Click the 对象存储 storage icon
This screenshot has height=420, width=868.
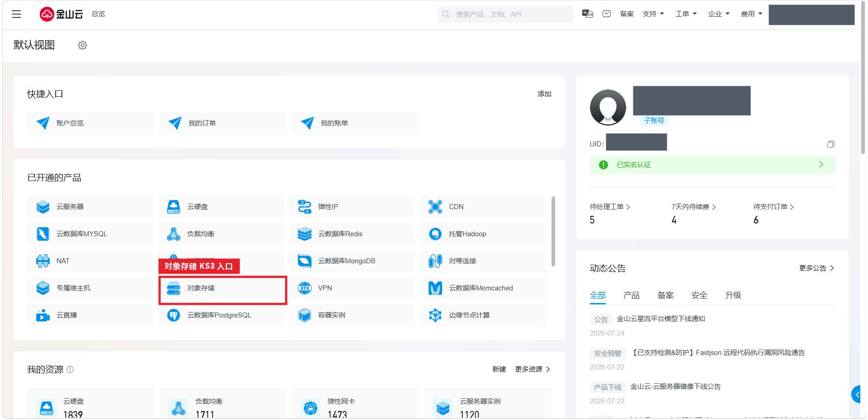click(x=174, y=288)
